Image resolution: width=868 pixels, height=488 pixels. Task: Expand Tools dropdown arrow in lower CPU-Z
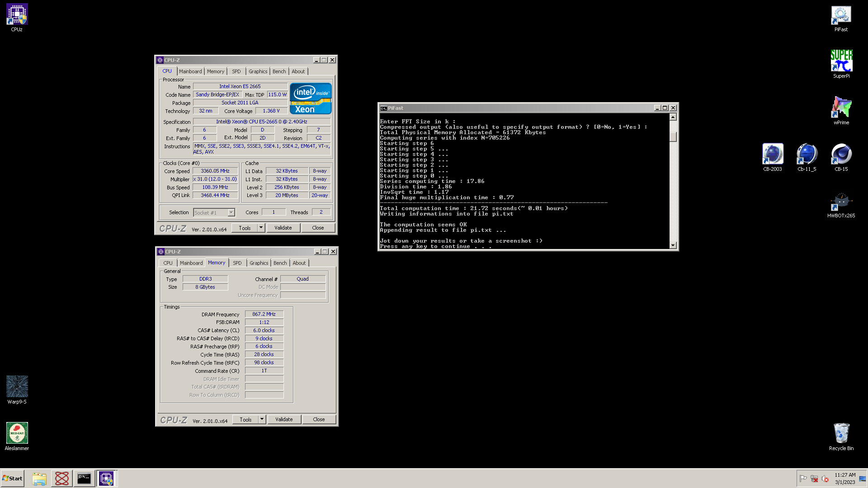pos(262,420)
